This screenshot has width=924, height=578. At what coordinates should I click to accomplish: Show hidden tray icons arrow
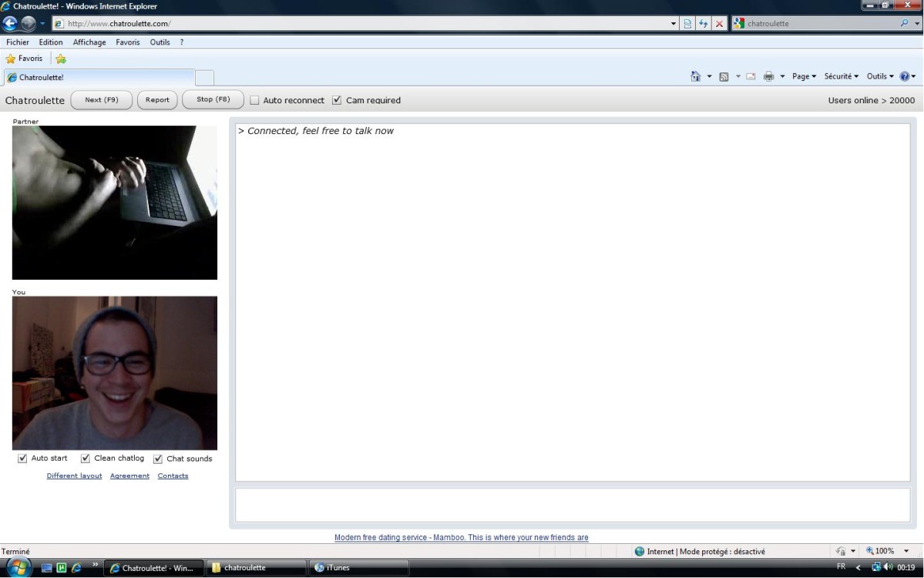(x=858, y=567)
